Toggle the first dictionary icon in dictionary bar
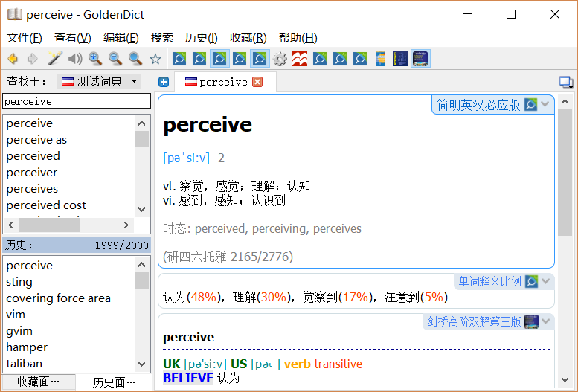Screen dimensions: 578x392 (179, 59)
